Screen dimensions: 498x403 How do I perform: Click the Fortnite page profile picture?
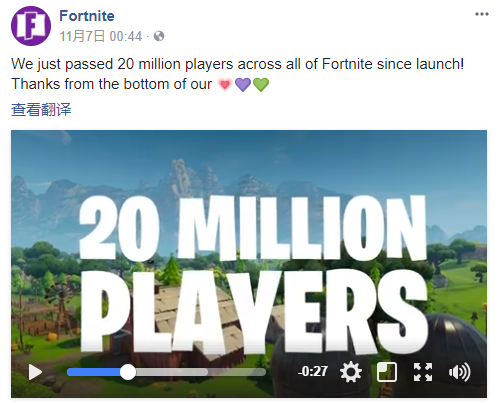click(x=31, y=26)
